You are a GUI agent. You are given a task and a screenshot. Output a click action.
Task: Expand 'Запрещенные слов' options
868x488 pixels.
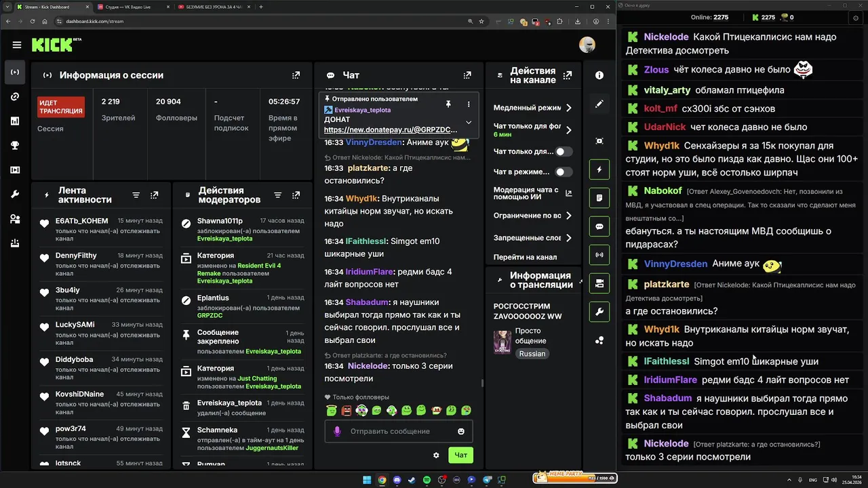click(x=568, y=238)
